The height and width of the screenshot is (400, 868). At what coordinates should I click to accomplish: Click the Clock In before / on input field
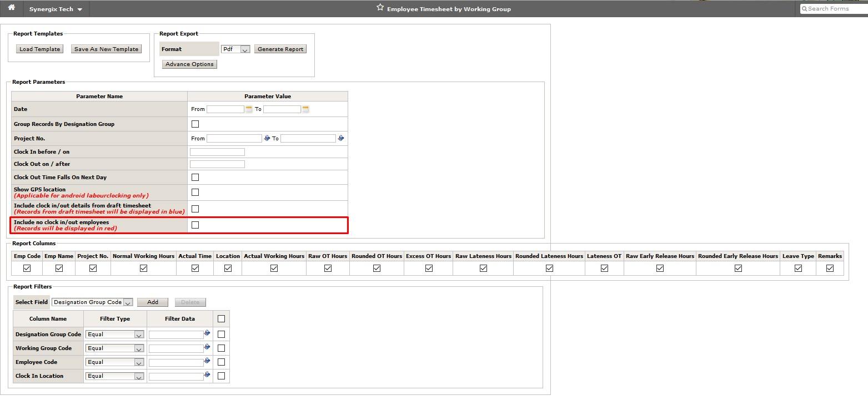[217, 151]
